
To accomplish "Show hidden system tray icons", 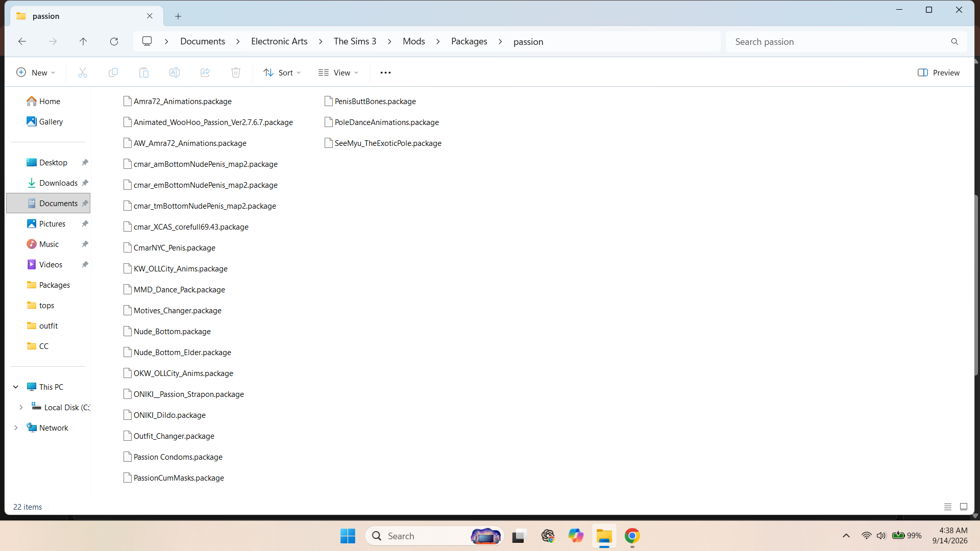I will tap(846, 536).
